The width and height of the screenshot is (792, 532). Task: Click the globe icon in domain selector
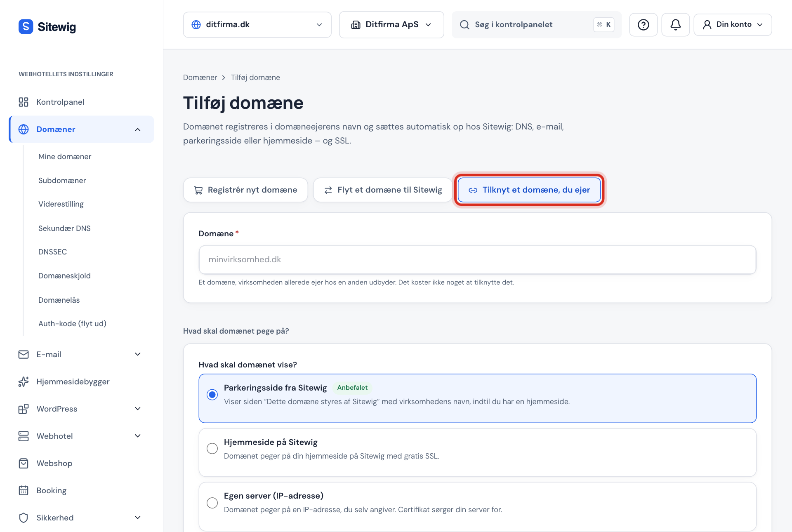(x=196, y=25)
